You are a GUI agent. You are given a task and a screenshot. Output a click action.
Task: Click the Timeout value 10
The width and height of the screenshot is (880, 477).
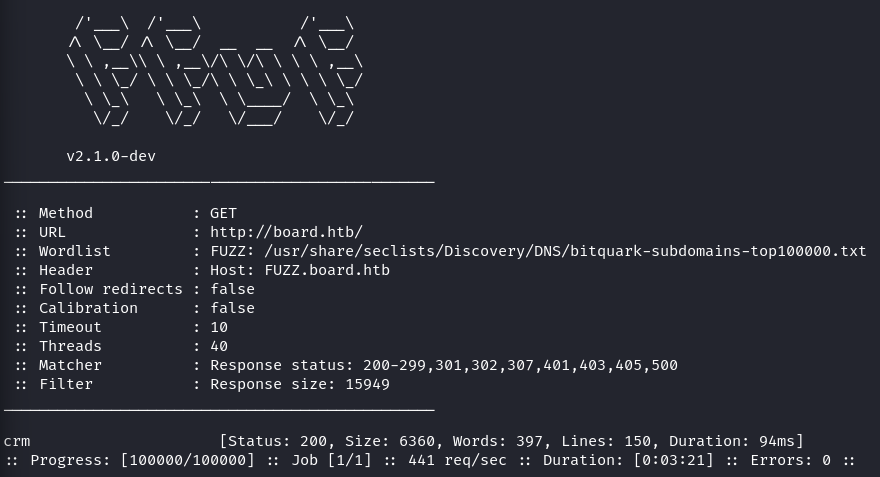tap(219, 327)
